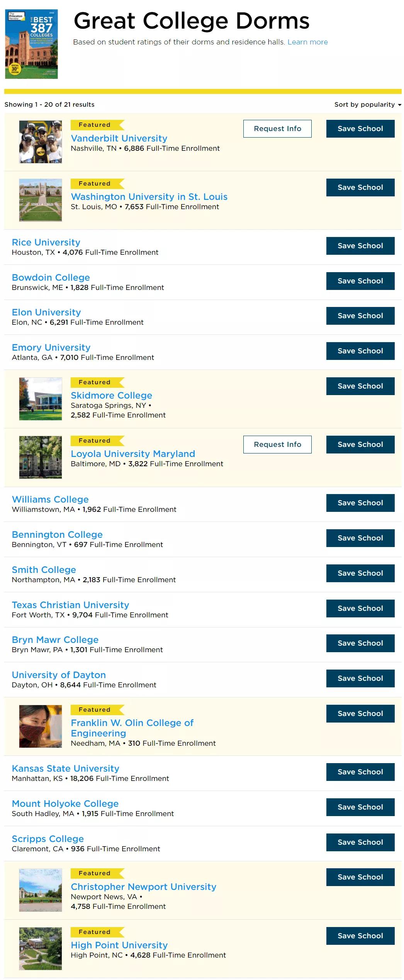Click the Washington University campus thumbnail

point(41,200)
